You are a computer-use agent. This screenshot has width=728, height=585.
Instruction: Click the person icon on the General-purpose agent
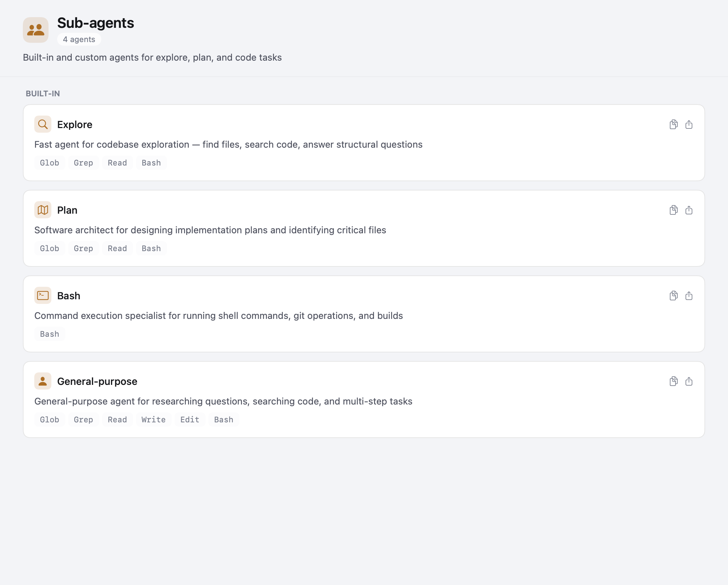[x=42, y=381]
